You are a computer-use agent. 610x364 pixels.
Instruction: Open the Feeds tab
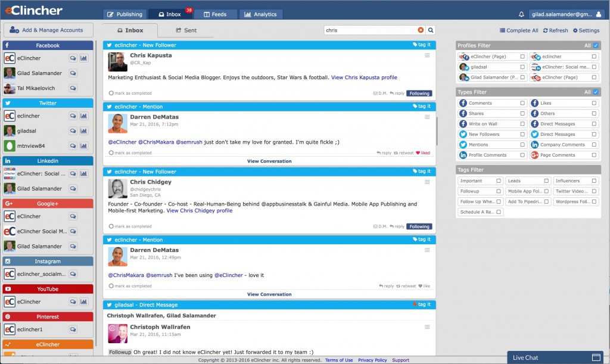point(215,14)
